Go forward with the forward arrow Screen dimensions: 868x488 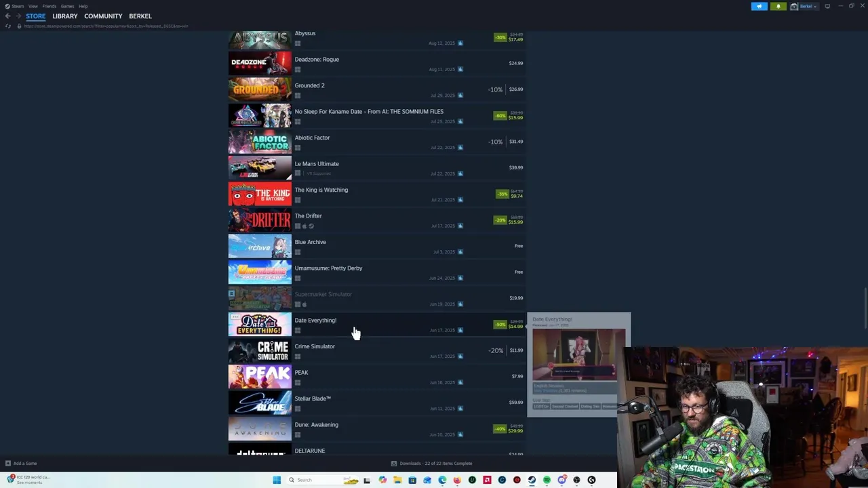pos(18,16)
